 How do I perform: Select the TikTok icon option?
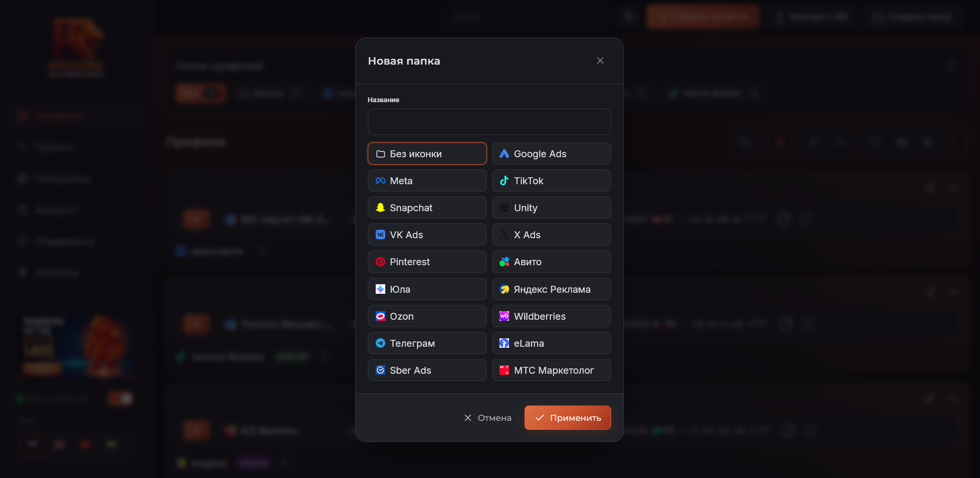(551, 181)
